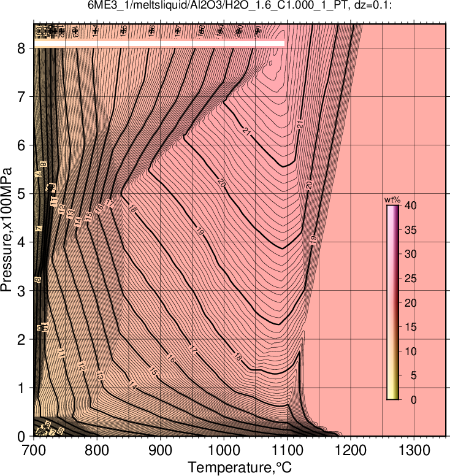The image size is (450, 476).
Task: Select the temperature tick label 900
Action: pos(161,450)
